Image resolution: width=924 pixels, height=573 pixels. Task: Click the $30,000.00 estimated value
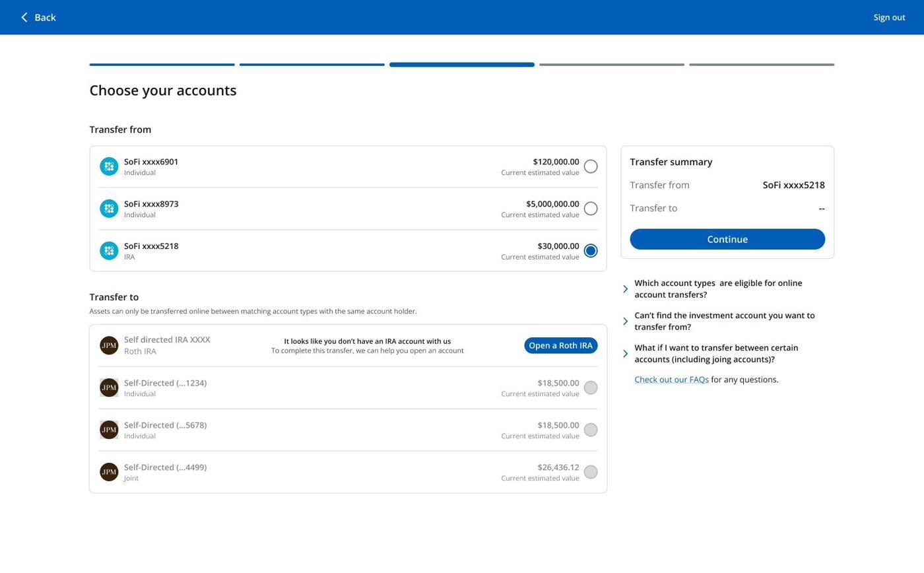coord(558,246)
